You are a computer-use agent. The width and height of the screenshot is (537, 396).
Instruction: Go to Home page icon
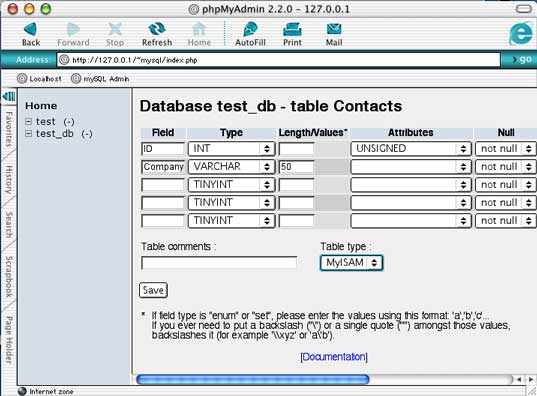[199, 34]
